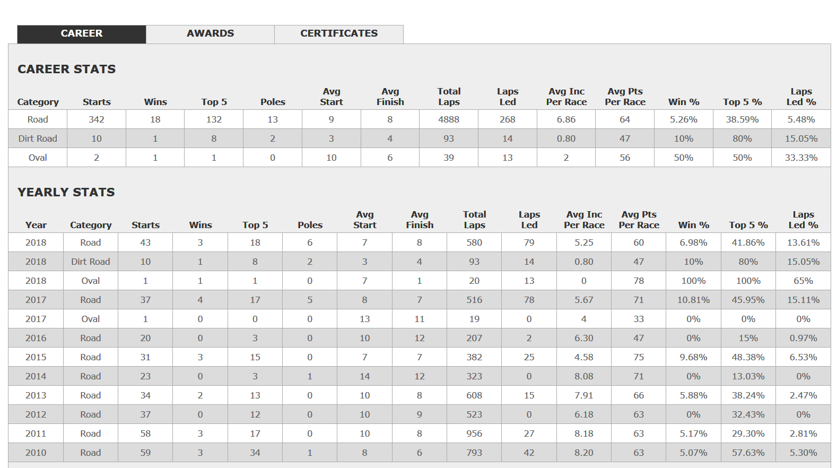Click the Year column header in Yearly Stats
This screenshot has height=468, width=837.
point(36,225)
